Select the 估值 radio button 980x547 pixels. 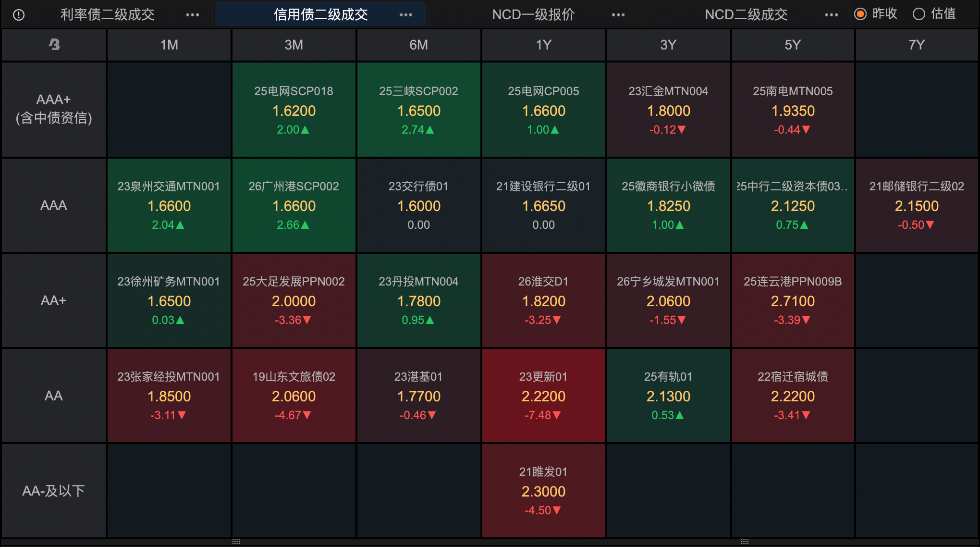click(919, 14)
